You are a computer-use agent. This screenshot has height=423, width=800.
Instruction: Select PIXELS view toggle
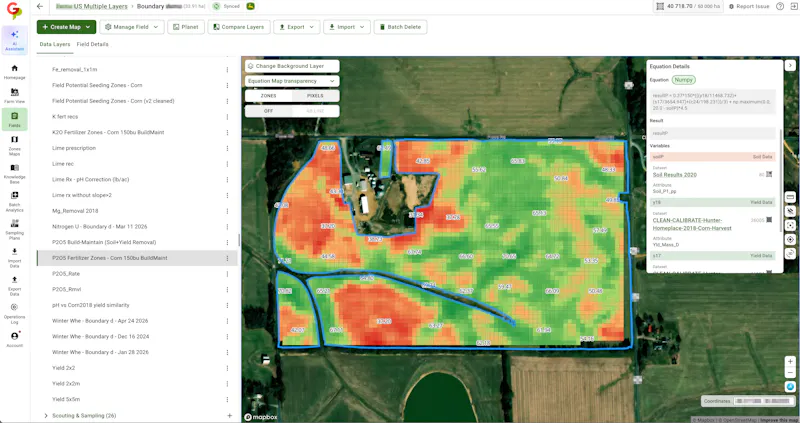[x=315, y=96]
